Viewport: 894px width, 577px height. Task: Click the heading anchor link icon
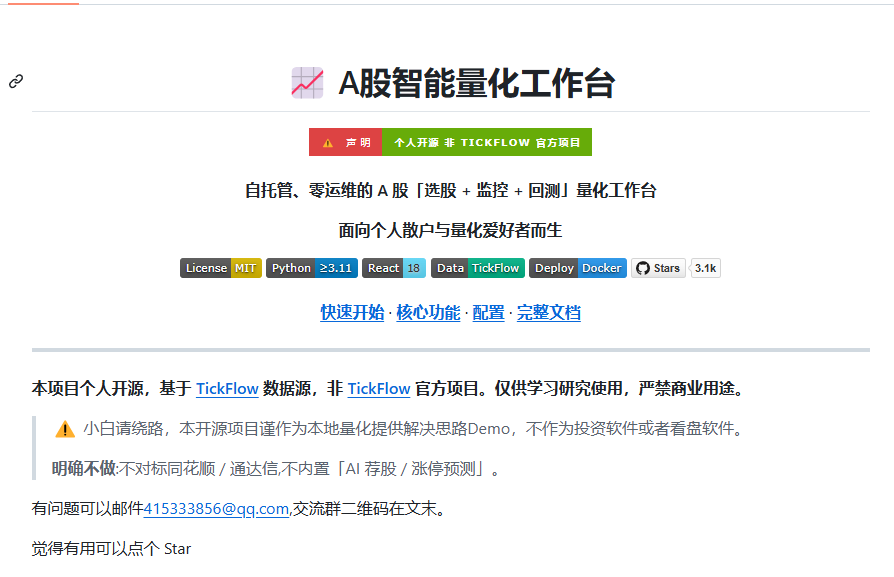pos(16,82)
